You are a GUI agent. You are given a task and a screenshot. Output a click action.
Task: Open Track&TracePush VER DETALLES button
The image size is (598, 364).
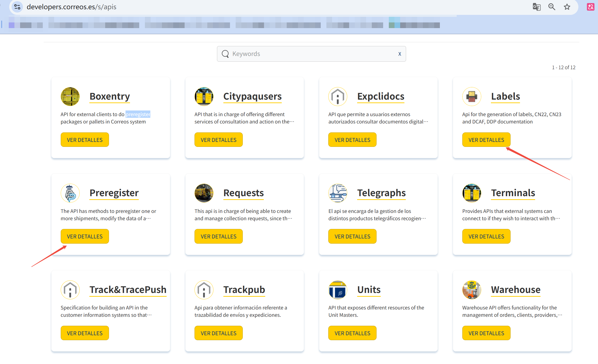(x=85, y=333)
